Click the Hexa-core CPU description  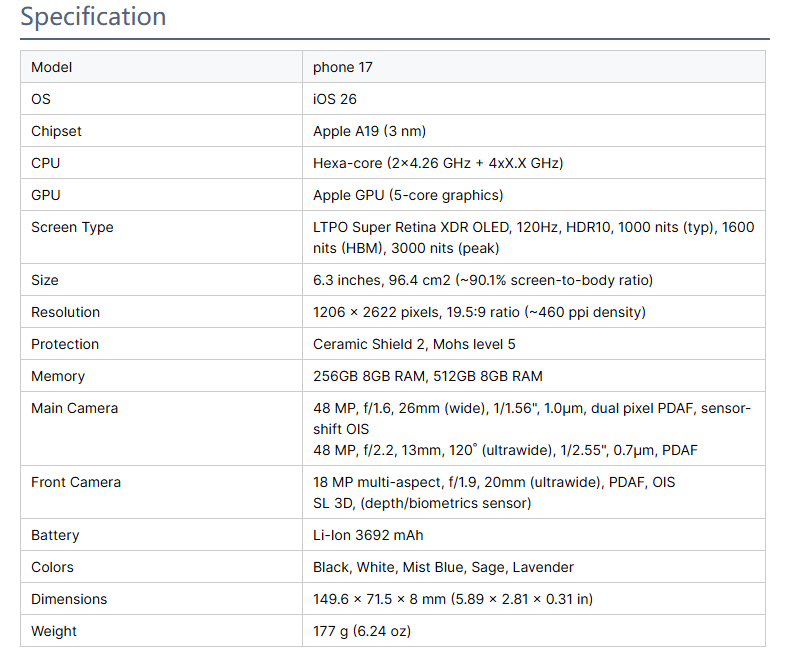(x=445, y=163)
